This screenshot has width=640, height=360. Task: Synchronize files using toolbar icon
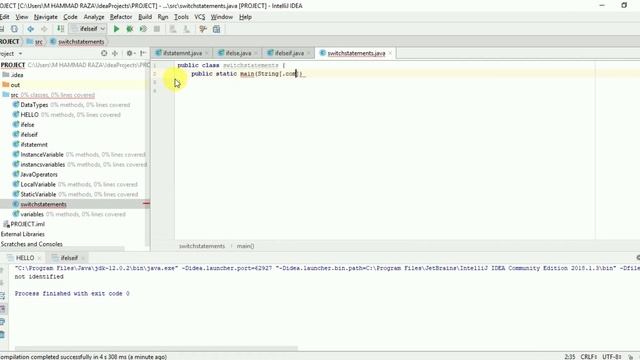coord(14,29)
